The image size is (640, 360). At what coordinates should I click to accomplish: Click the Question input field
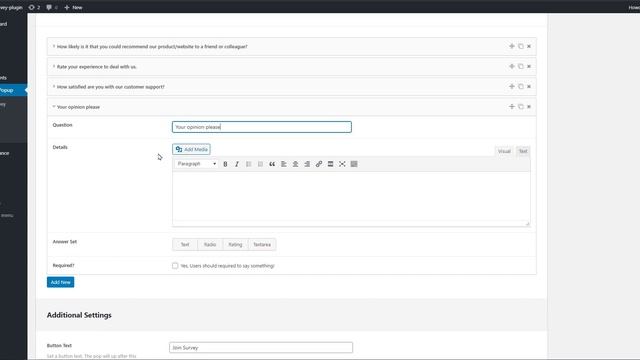[x=262, y=127]
